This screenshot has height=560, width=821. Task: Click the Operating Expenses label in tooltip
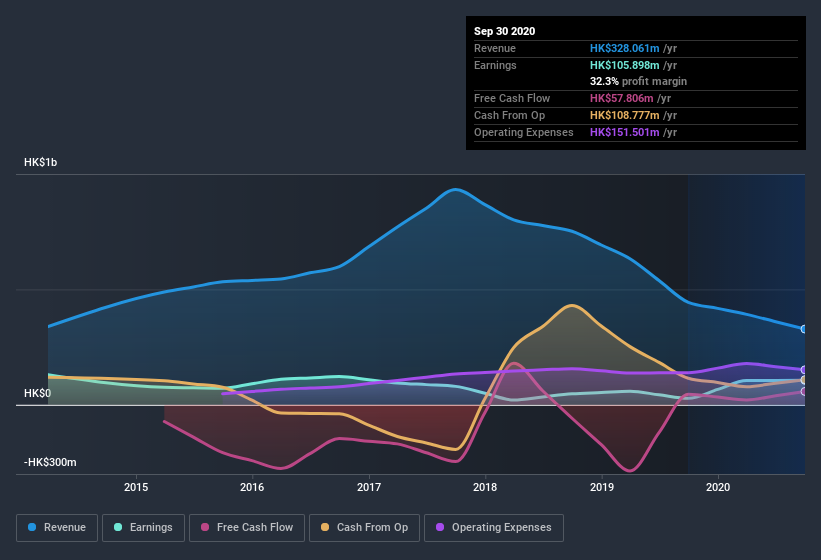(524, 132)
